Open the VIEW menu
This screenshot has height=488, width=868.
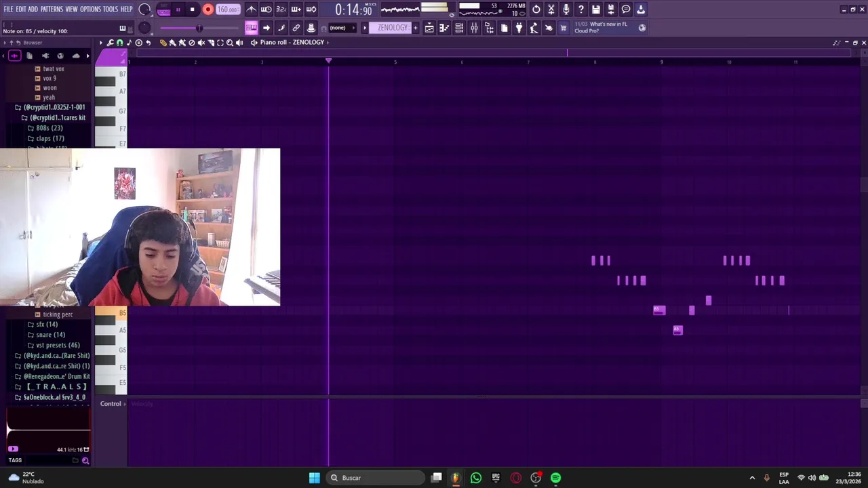point(71,9)
